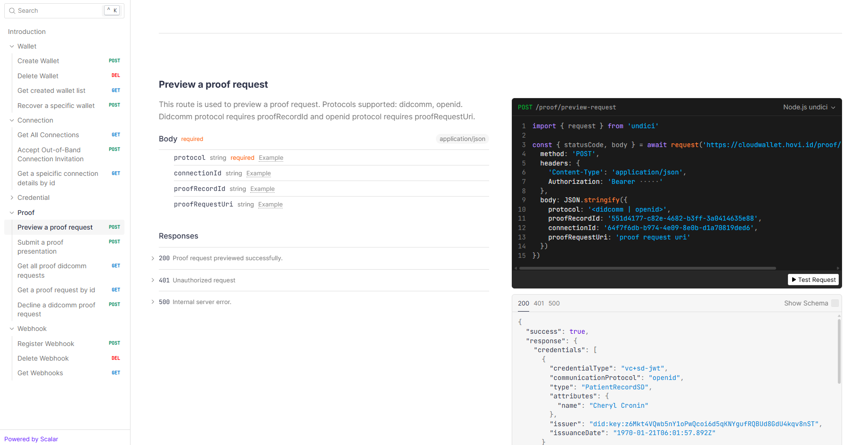Image resolution: width=868 pixels, height=445 pixels.
Task: Expand the 200 response details
Action: tap(153, 258)
